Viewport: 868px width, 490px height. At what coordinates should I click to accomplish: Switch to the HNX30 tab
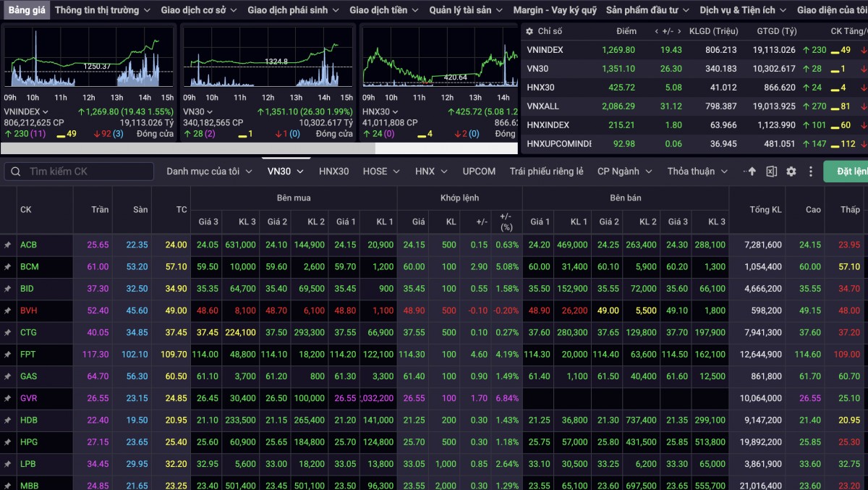tap(333, 172)
